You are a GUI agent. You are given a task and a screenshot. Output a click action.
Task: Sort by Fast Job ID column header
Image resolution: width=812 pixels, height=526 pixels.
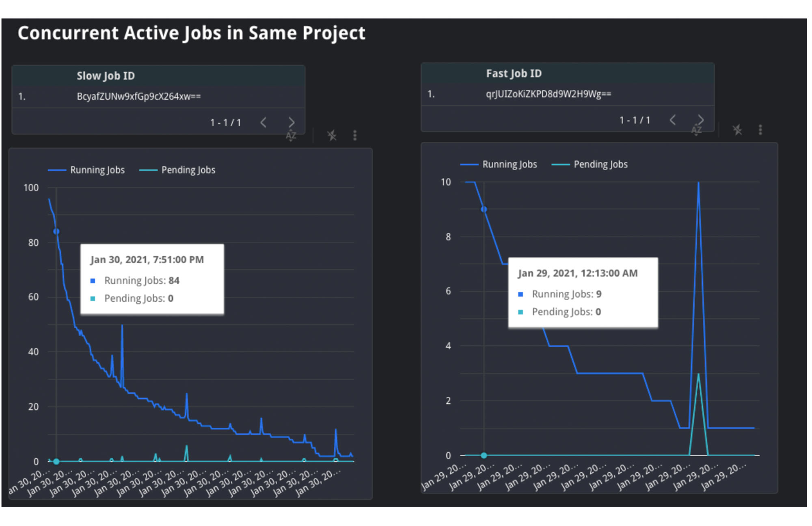point(514,74)
